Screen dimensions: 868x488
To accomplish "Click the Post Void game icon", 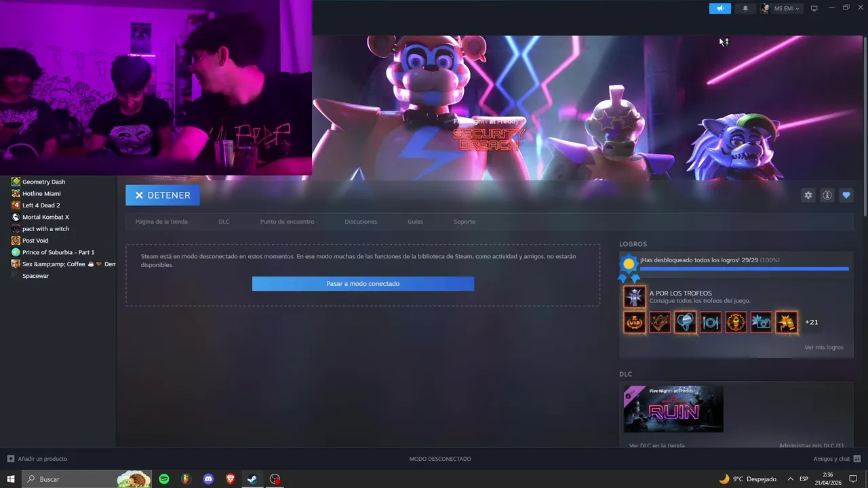I will tap(16, 241).
